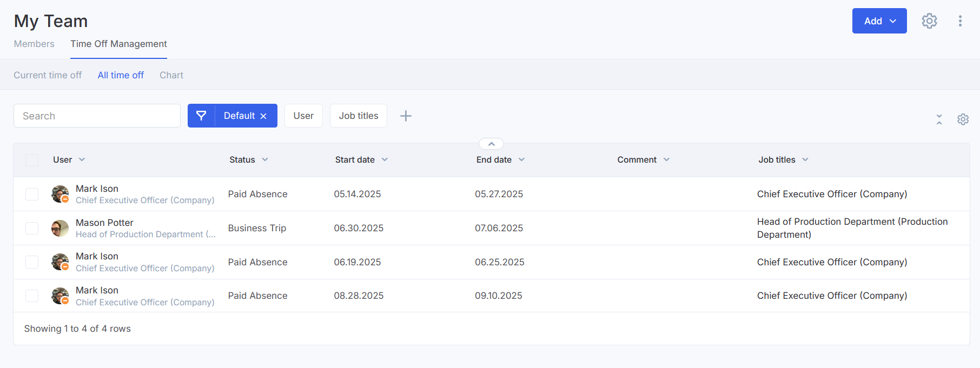Click the User filter button

(x=303, y=116)
